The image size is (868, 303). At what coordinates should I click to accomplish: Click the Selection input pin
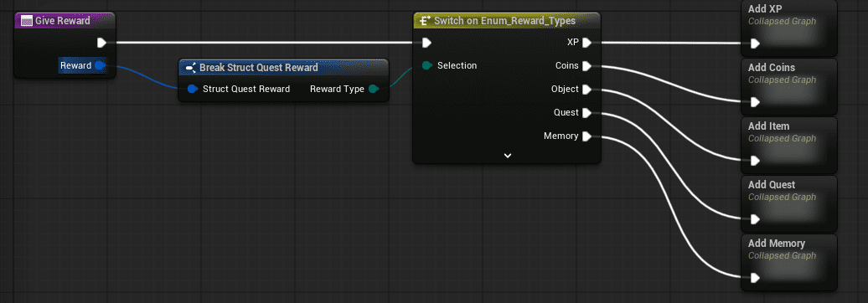pyautogui.click(x=426, y=66)
